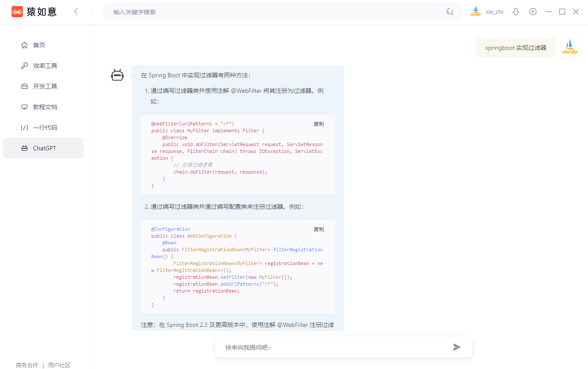Click the xie_zhr profile avatar in the title bar
The height and width of the screenshot is (369, 588).
point(475,12)
